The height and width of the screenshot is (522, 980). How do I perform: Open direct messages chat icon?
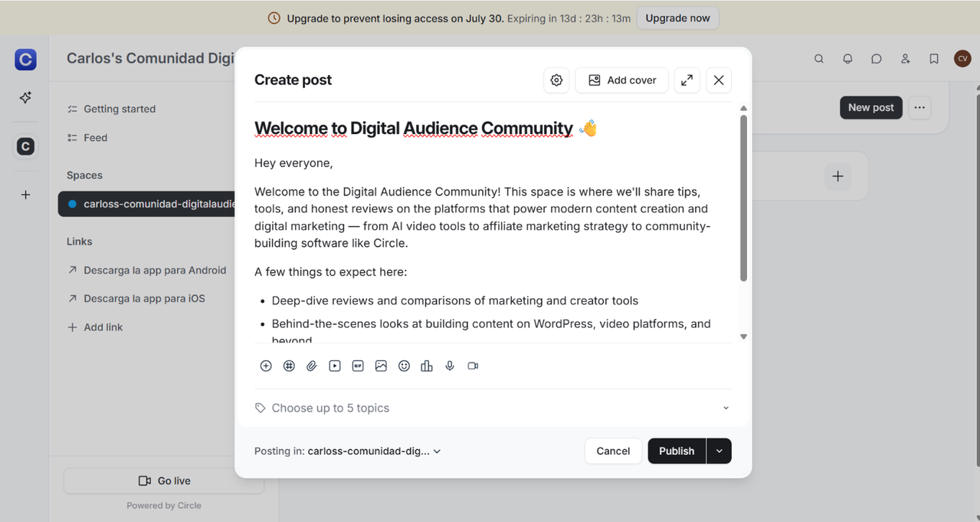click(877, 59)
